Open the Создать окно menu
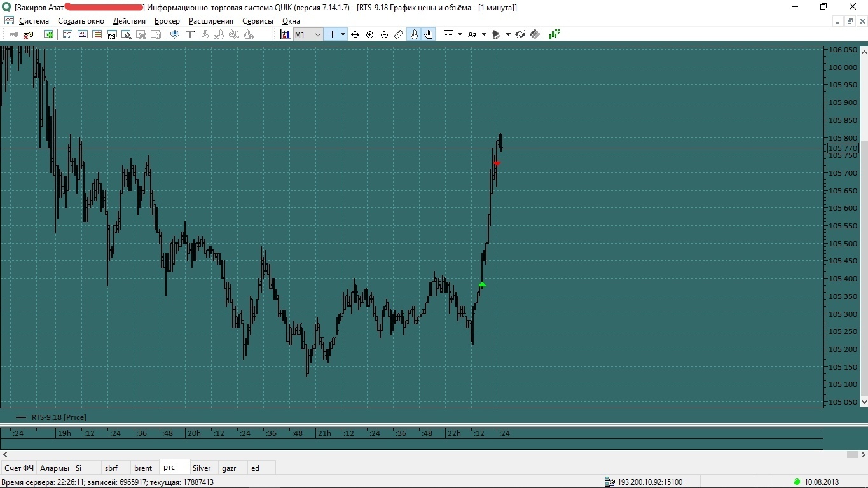Screen dimensions: 868x488 [x=81, y=21]
